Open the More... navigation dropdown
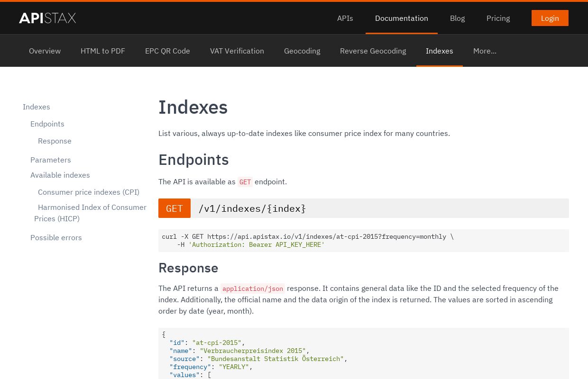 point(485,51)
